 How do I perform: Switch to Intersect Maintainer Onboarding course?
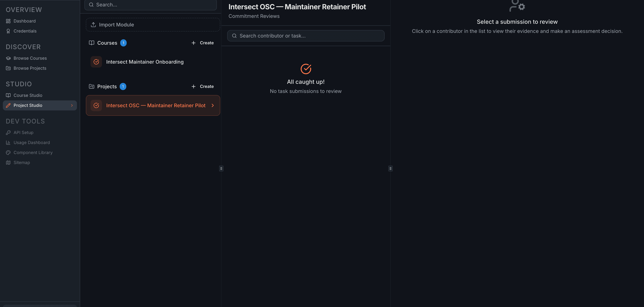coord(145,62)
